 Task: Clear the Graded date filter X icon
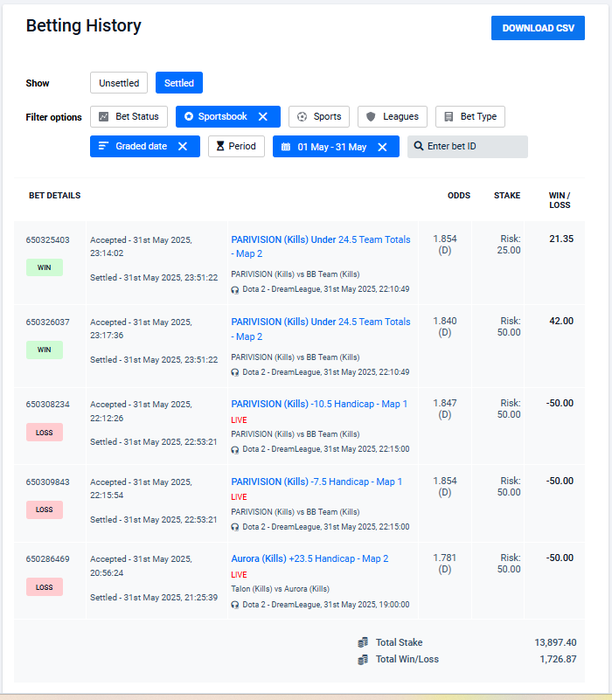(182, 147)
